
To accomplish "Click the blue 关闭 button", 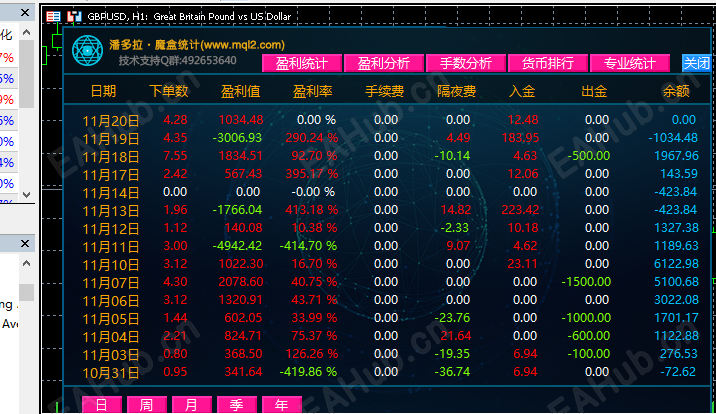I will tap(696, 63).
